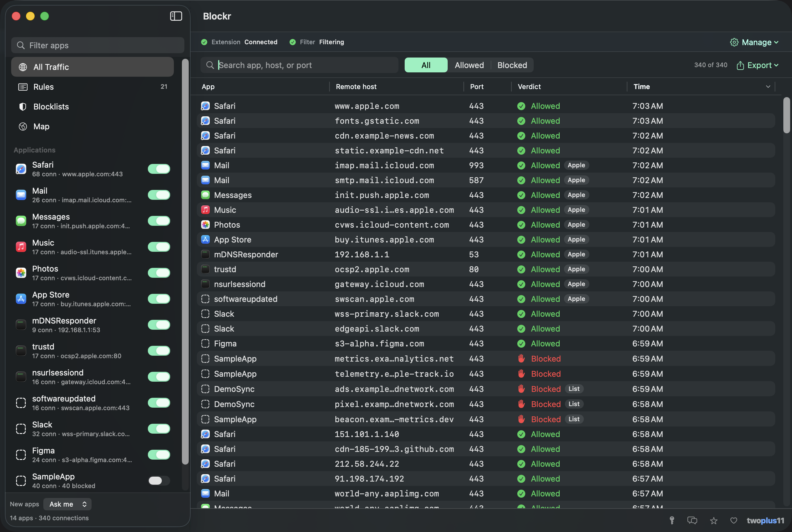The height and width of the screenshot is (532, 792).
Task: Show All connections filter
Action: [x=426, y=65]
